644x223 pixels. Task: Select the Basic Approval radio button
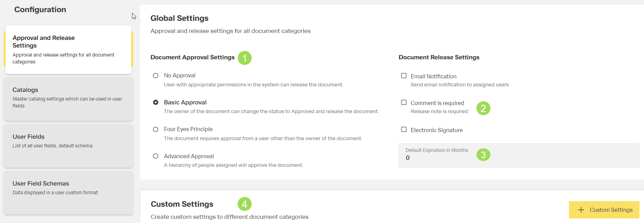click(x=156, y=102)
